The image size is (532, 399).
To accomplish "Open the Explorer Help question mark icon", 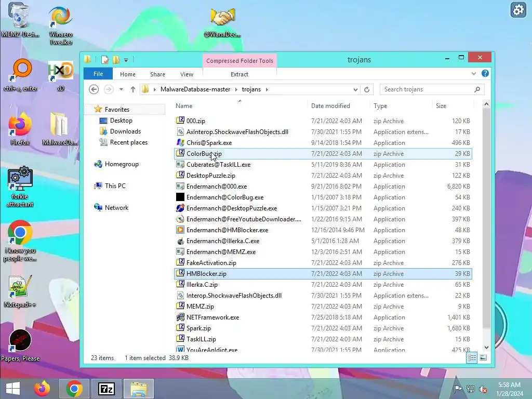I will (485, 73).
